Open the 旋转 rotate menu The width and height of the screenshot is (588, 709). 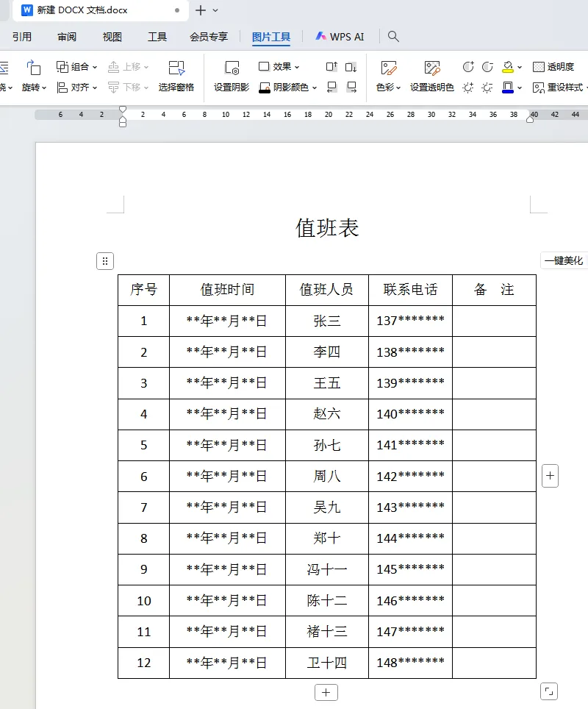(x=34, y=76)
